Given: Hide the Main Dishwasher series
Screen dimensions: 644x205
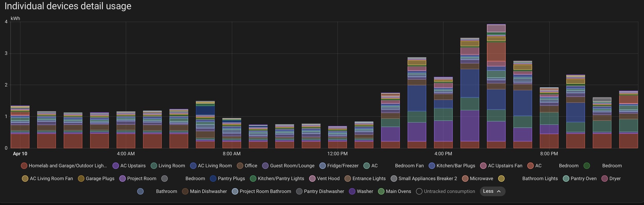Looking at the screenshot, I should click(204, 191).
